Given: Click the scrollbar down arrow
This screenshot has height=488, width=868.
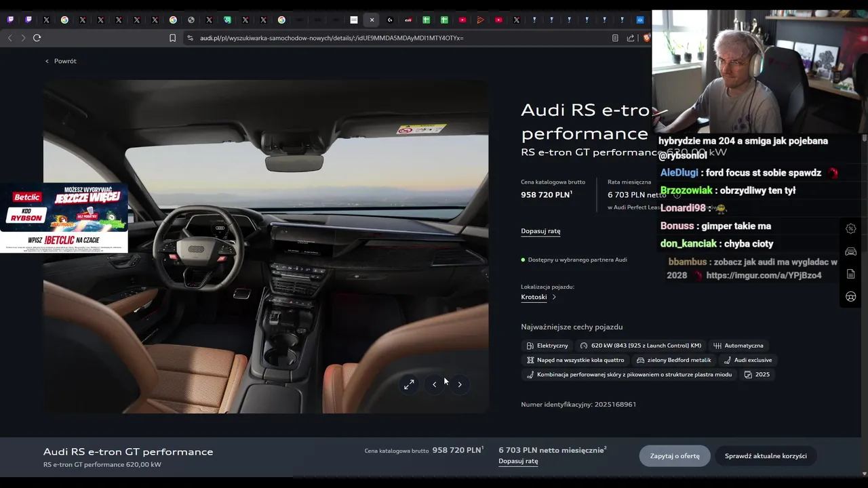Looking at the screenshot, I should pos(864,474).
